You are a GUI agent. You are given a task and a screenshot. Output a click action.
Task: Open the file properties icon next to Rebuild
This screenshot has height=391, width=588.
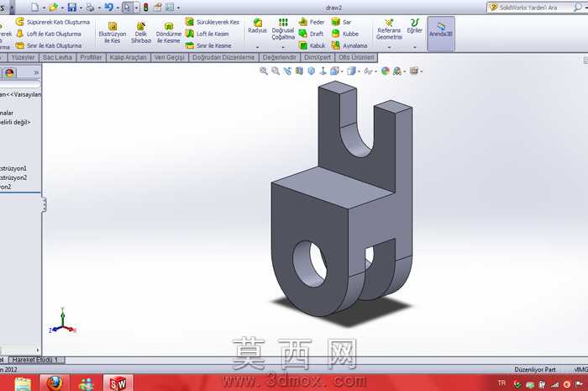158,7
